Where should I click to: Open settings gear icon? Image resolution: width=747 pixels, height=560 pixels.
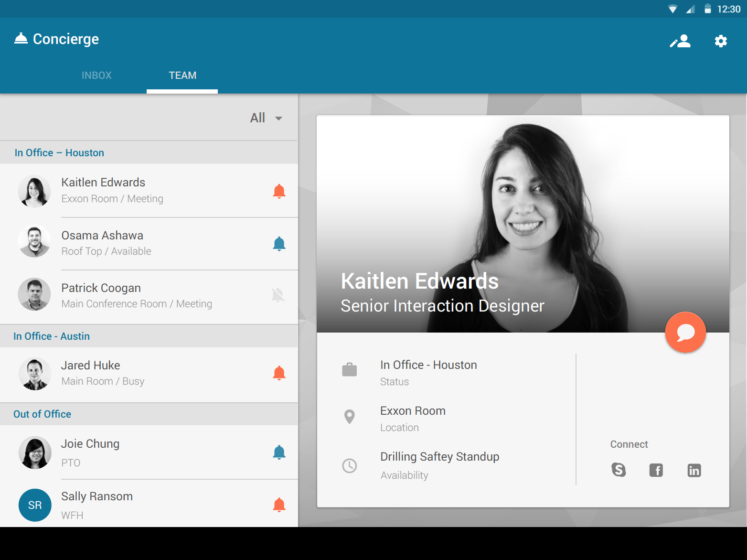[x=721, y=41]
